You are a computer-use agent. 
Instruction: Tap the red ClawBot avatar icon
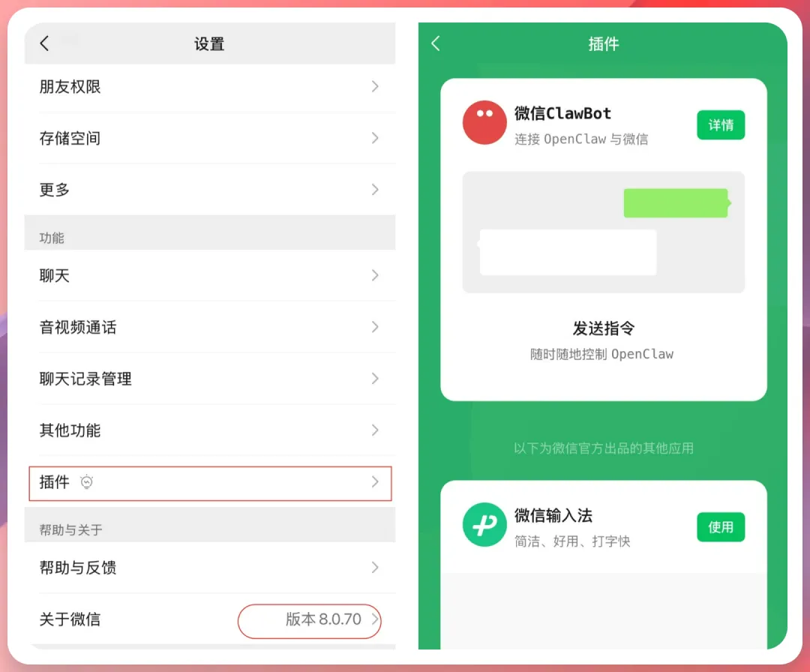[x=484, y=122]
